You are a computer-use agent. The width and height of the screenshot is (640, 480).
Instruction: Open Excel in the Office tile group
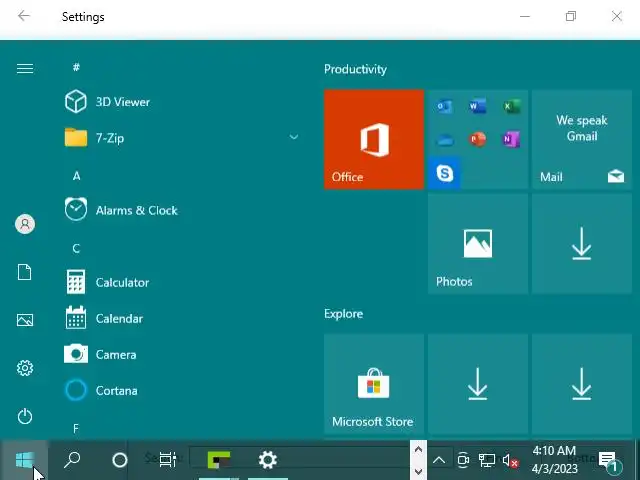(511, 107)
